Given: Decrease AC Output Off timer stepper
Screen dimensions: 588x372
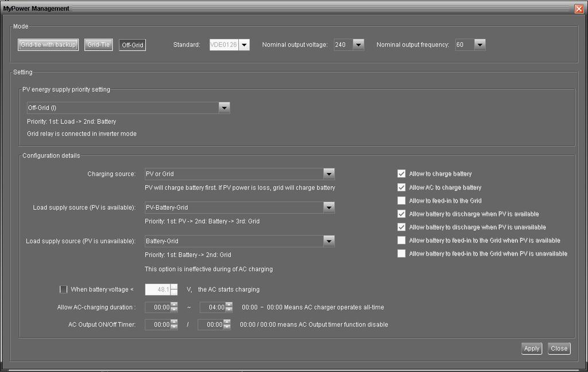Looking at the screenshot, I should click(x=227, y=327).
